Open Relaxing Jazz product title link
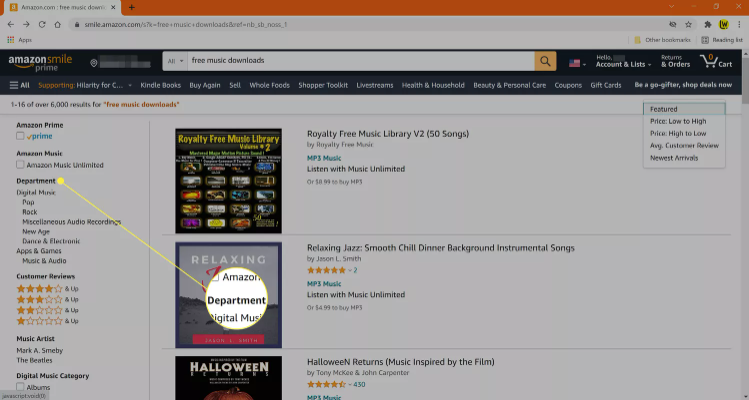The height and width of the screenshot is (400, 749). 440,248
